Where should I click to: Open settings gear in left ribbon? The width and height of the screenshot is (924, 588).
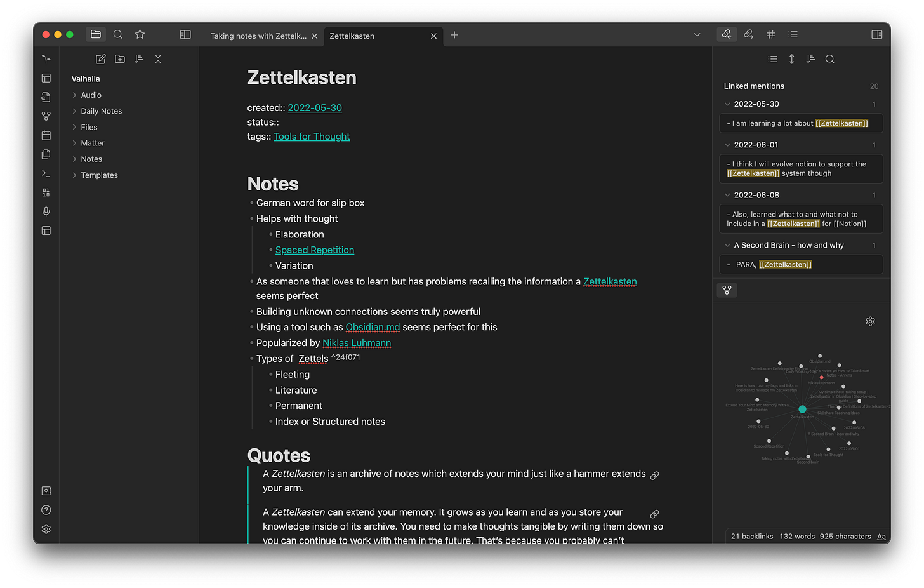[x=46, y=529]
